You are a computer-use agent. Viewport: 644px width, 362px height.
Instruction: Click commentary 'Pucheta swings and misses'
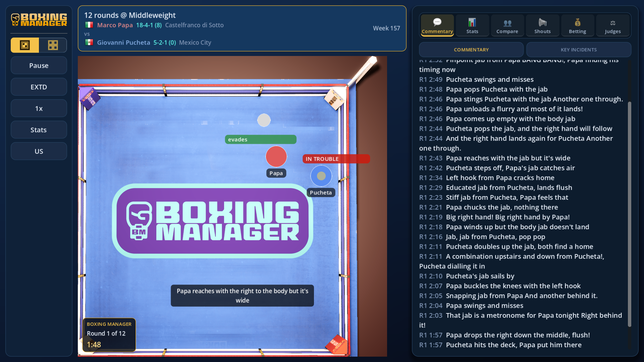[x=490, y=79]
